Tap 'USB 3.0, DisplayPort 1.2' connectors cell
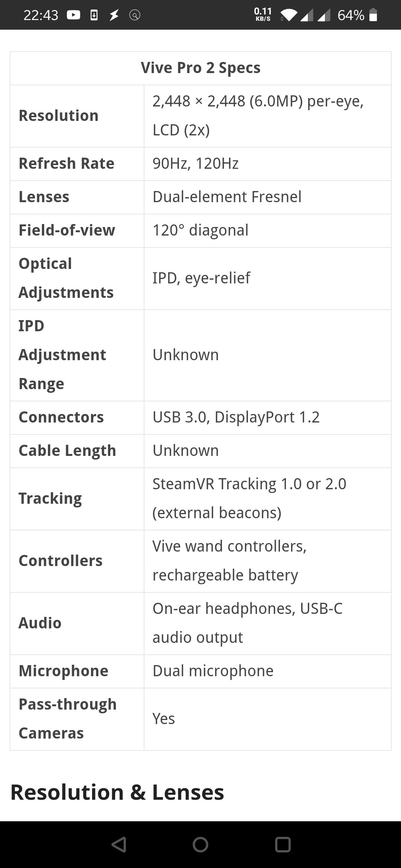This screenshot has width=401, height=868. (x=236, y=417)
